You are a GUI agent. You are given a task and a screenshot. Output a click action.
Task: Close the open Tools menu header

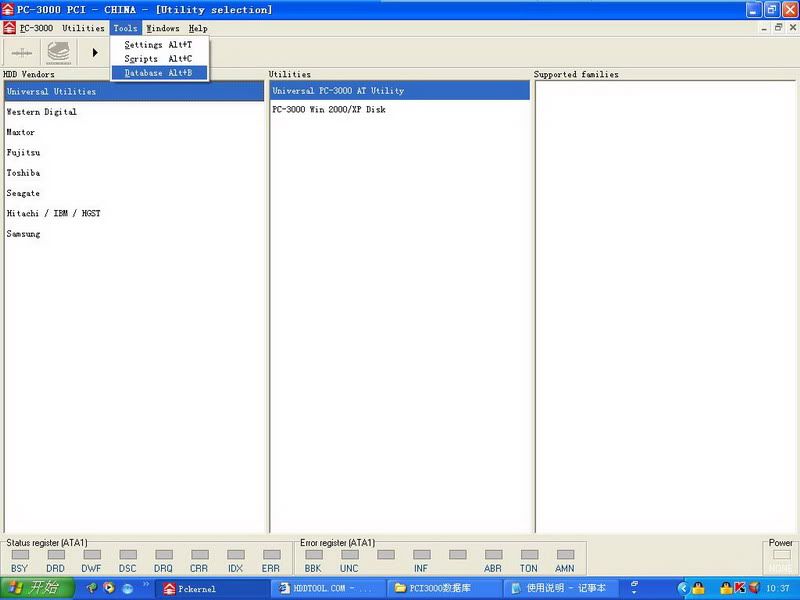coord(125,28)
